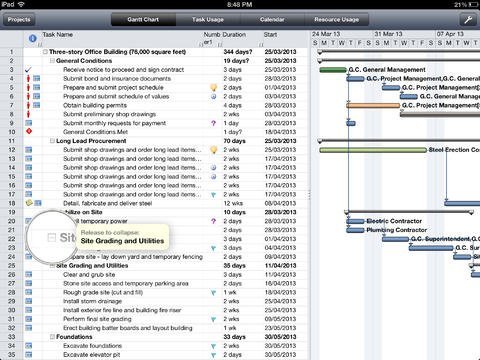Open the Resource Usage tab
480x360 pixels.
pyautogui.click(x=337, y=20)
